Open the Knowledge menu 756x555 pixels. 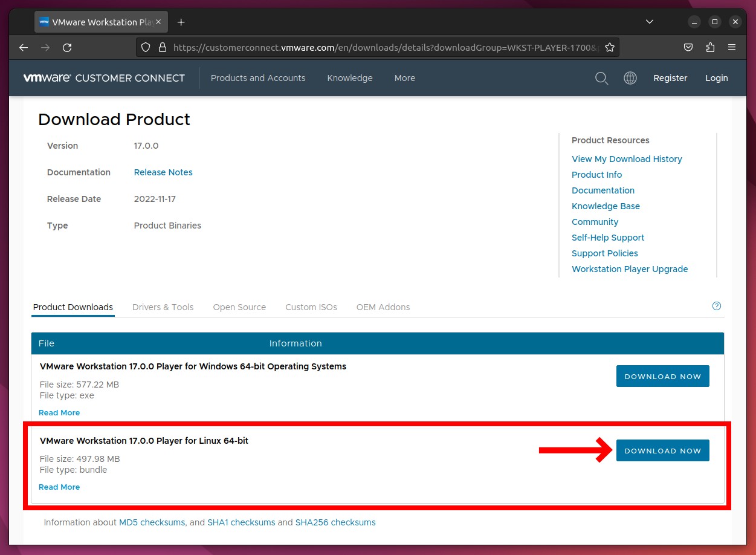click(350, 78)
